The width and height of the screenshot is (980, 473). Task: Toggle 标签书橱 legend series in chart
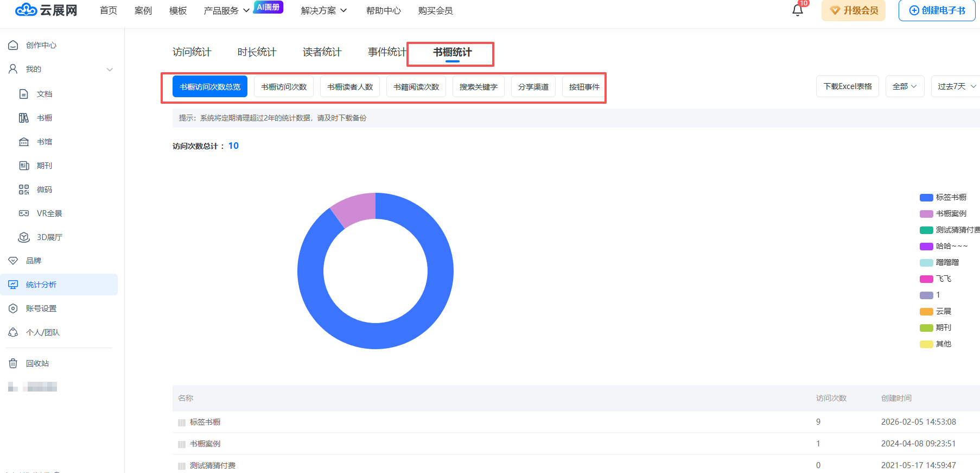(943, 197)
